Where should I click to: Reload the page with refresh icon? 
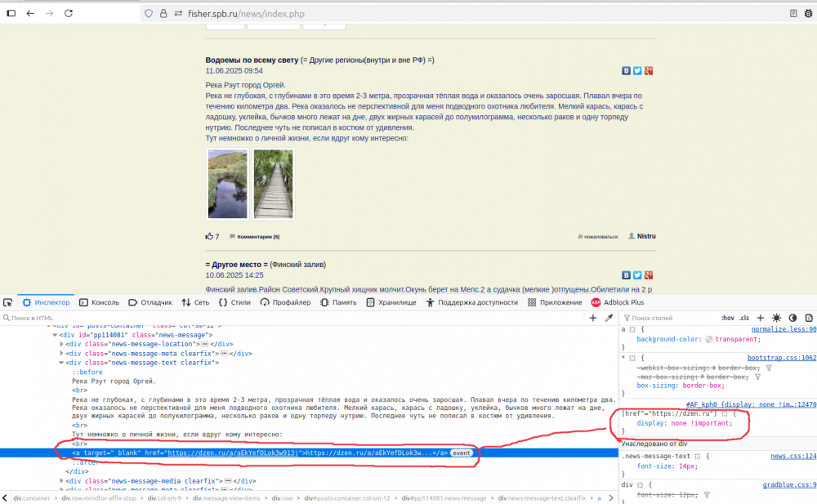[69, 14]
